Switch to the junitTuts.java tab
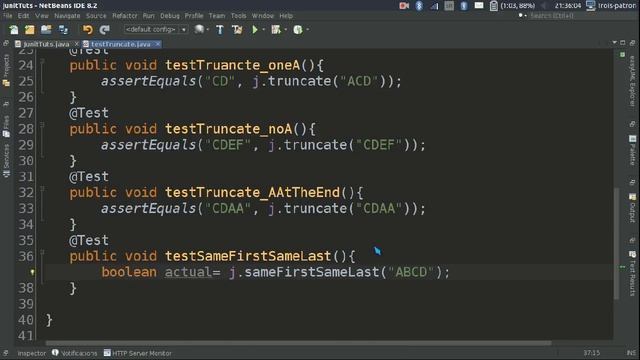 [x=46, y=44]
